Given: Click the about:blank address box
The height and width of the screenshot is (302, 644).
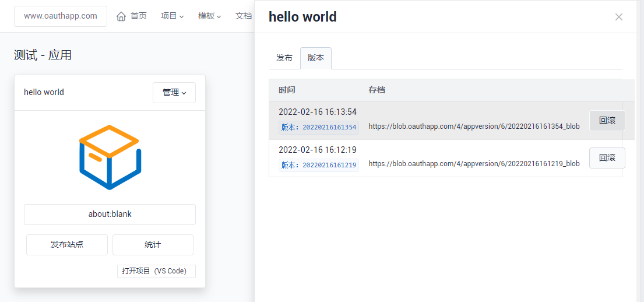Looking at the screenshot, I should tap(110, 215).
